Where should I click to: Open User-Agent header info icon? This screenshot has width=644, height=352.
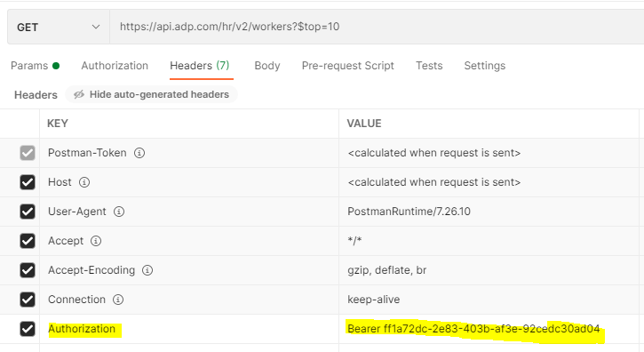pos(119,212)
